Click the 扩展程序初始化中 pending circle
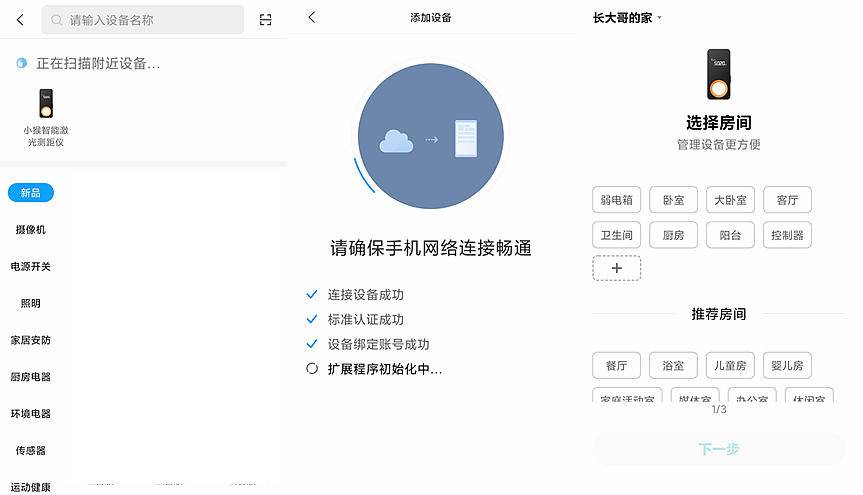The image size is (863, 495). [312, 368]
